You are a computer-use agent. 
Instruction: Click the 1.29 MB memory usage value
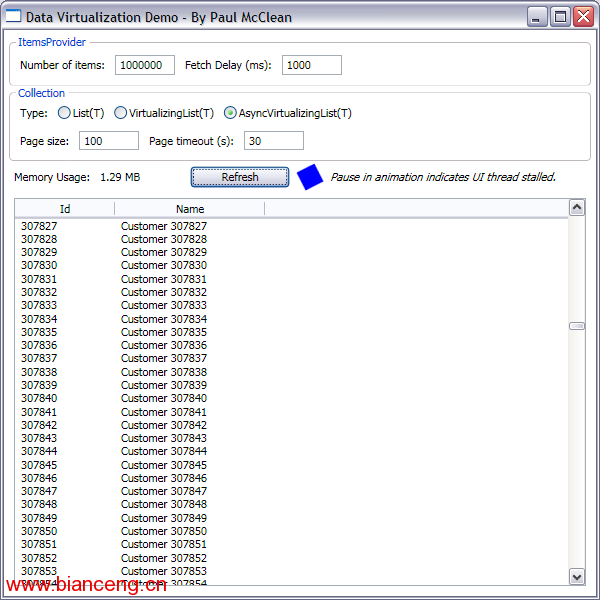tap(120, 177)
